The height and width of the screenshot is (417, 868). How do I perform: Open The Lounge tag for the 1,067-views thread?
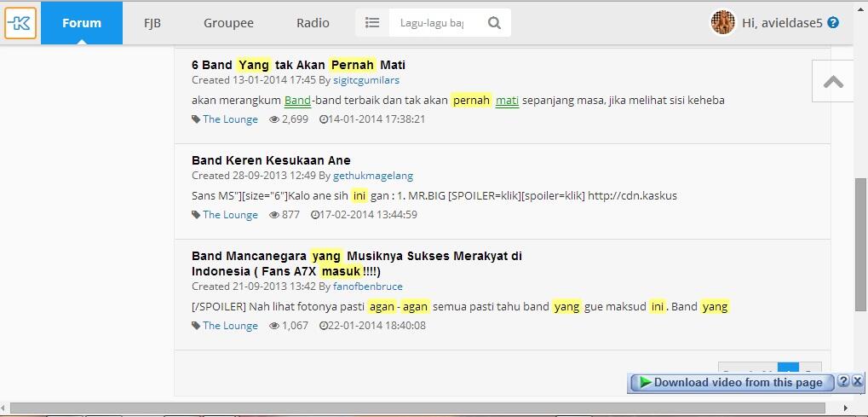(230, 326)
